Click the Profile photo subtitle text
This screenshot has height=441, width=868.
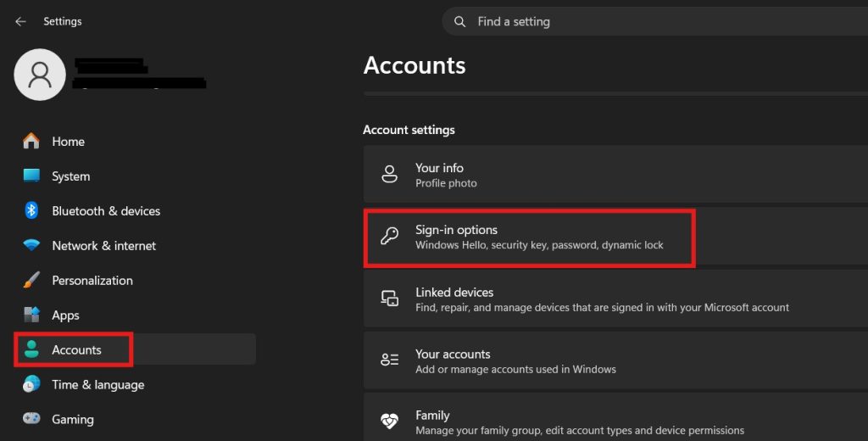(446, 183)
